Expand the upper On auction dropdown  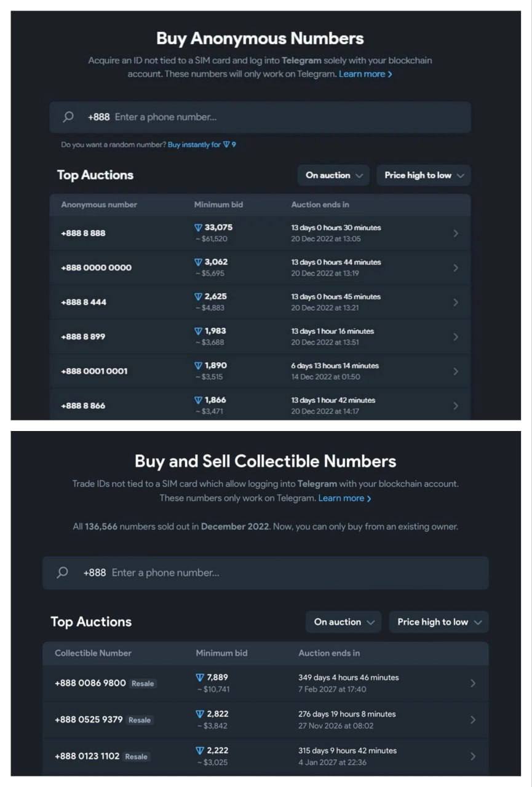click(333, 175)
